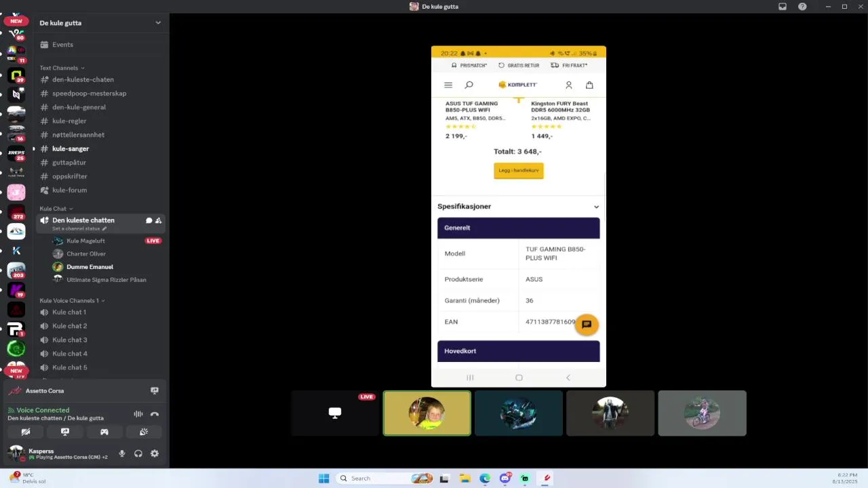The width and height of the screenshot is (868, 488).
Task: Open the kule-forum channel
Action: click(x=100, y=190)
